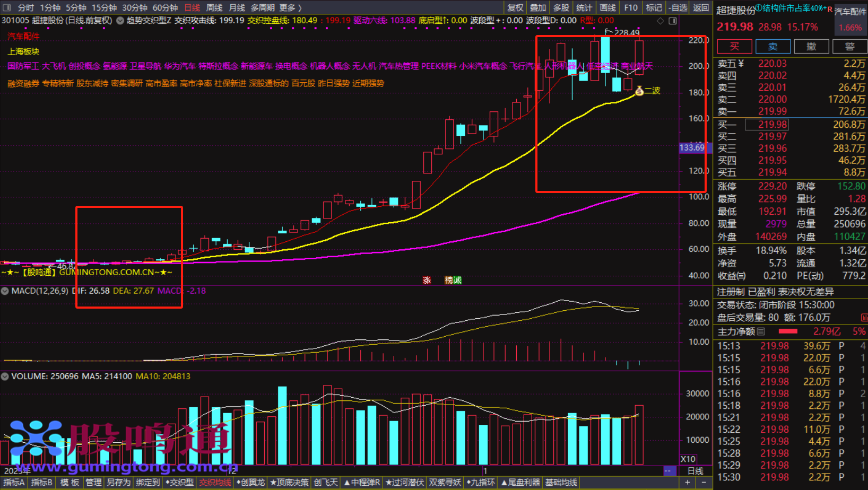The height and width of the screenshot is (490, 868).
Task: Toggle the right panel layout icon
Action: pos(673,21)
